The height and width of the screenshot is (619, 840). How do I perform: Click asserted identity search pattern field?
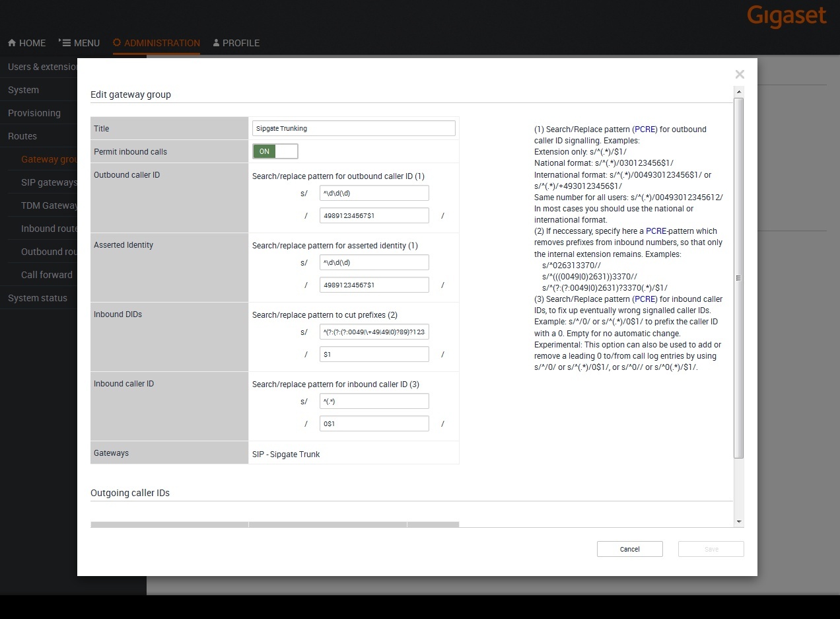tap(374, 262)
